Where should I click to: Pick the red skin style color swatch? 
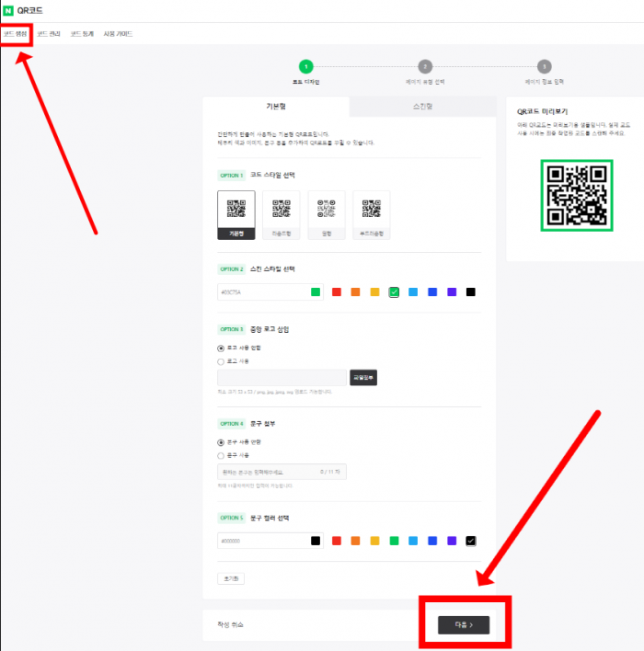(336, 292)
